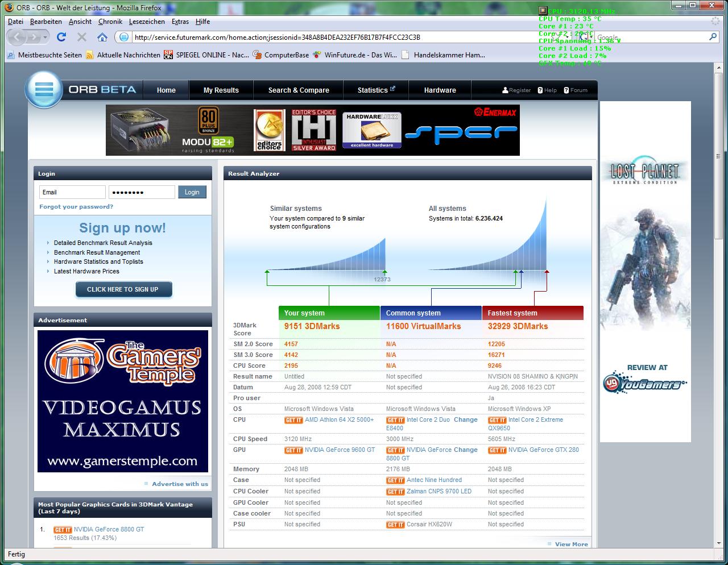Open the Handelskammer bookmark
The width and height of the screenshot is (728, 565).
point(443,55)
